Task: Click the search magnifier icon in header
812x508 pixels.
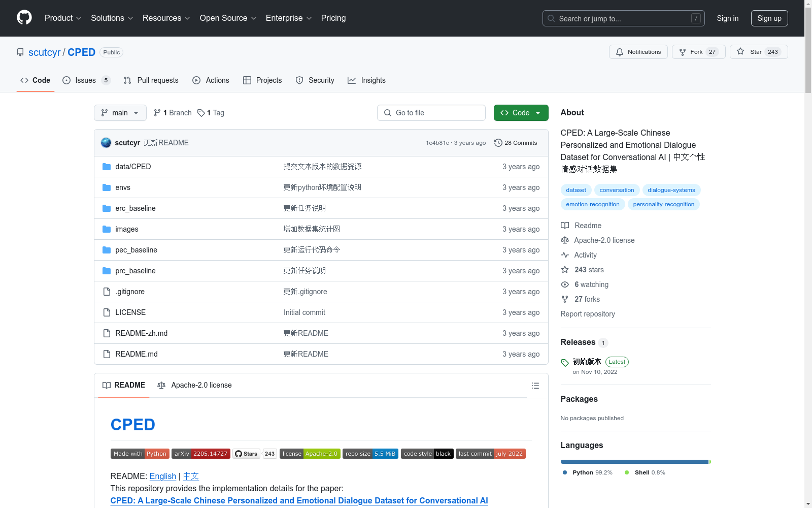Action: tap(551, 18)
